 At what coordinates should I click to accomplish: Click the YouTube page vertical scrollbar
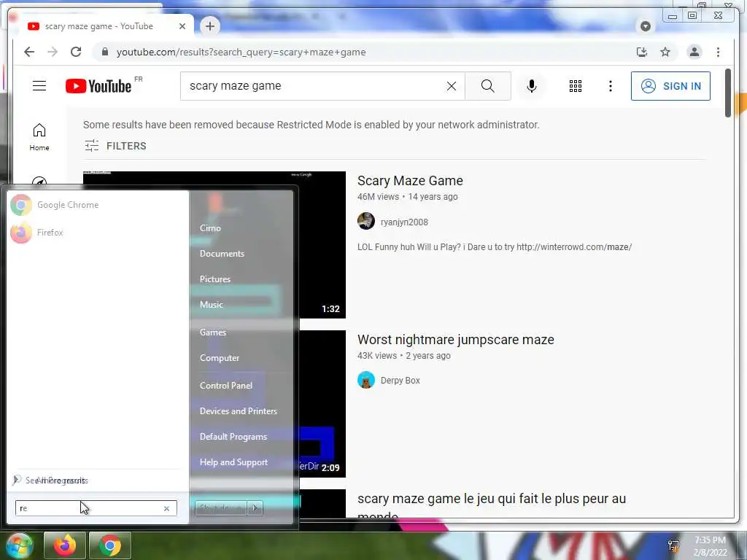[x=727, y=93]
